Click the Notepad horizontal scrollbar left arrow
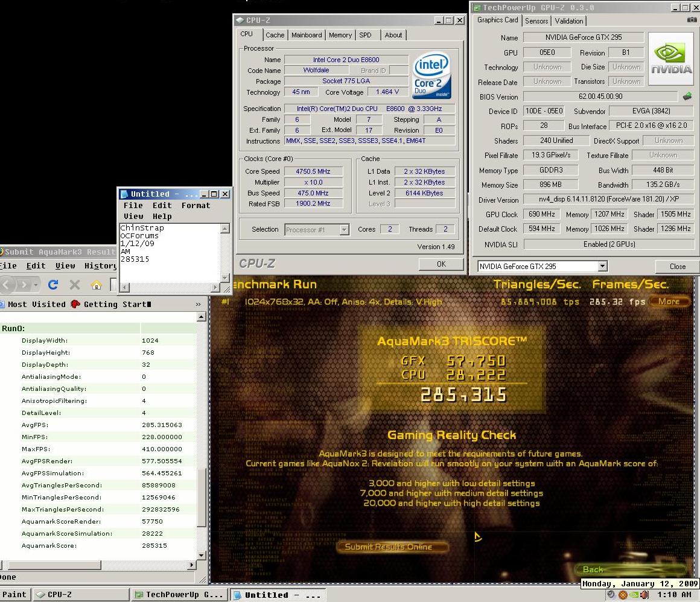The height and width of the screenshot is (602, 700). (124, 288)
